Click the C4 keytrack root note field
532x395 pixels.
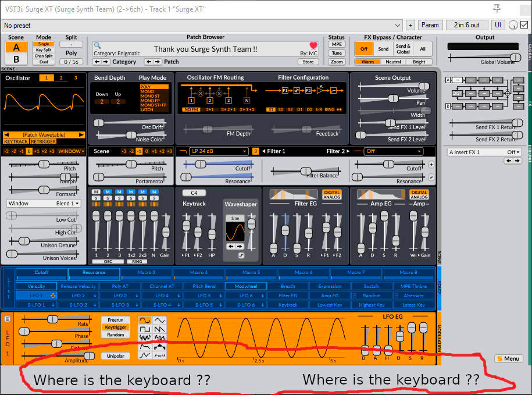point(194,192)
